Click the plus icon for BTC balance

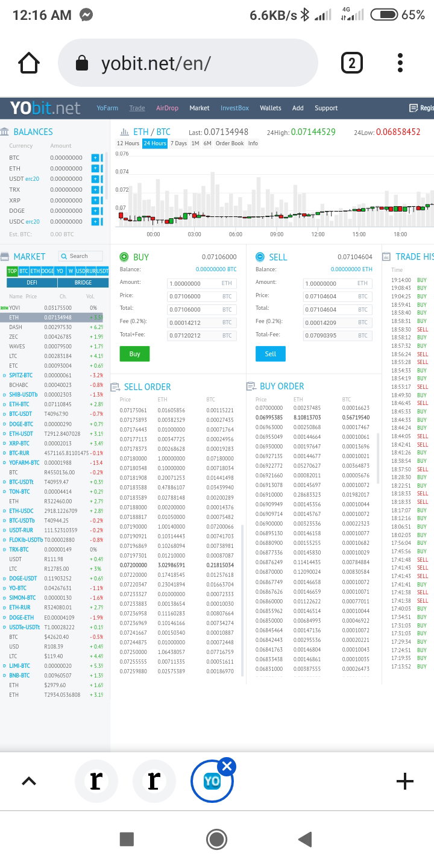[x=95, y=158]
